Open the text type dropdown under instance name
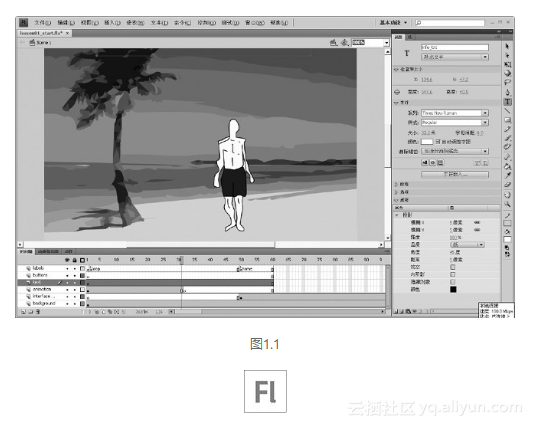The image size is (533, 427). (455, 57)
